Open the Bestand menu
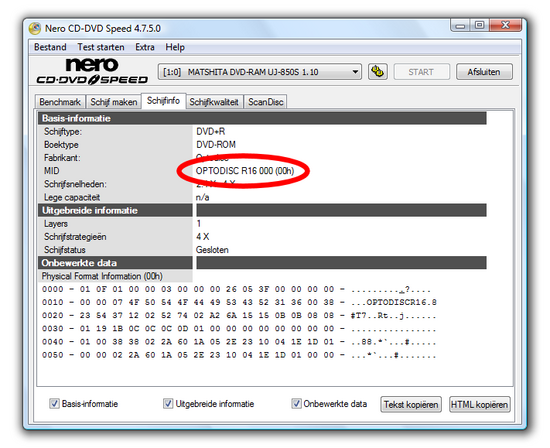The height and width of the screenshot is (448, 550). pos(50,47)
